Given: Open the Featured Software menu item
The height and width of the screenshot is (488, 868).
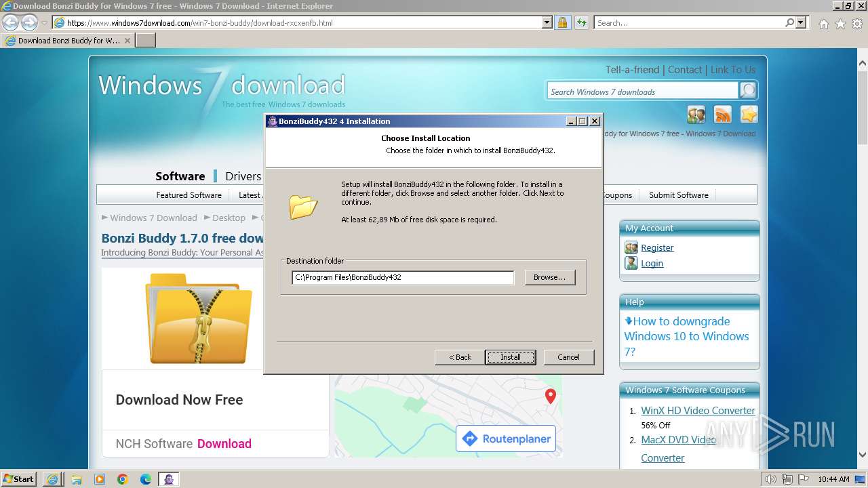Looking at the screenshot, I should coord(189,195).
